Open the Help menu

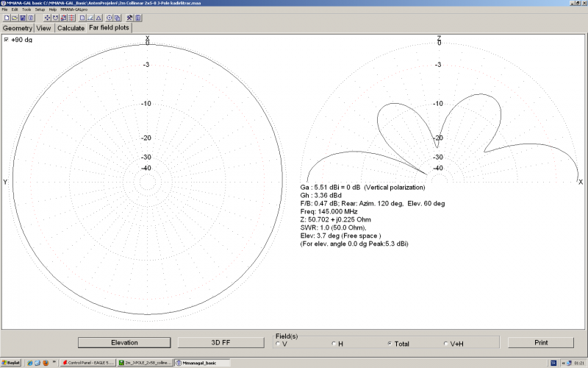pos(53,10)
